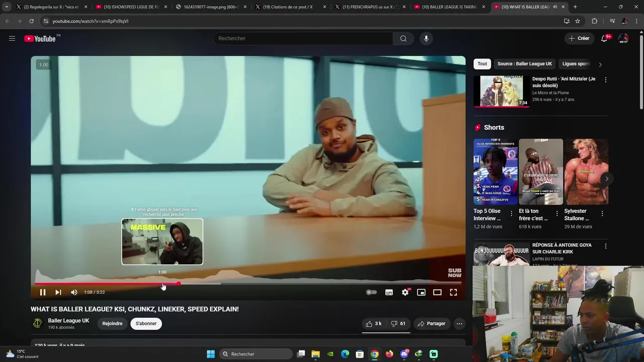Subscribe with the S'abonner button
Viewport: 644px width, 362px height.
point(146,324)
